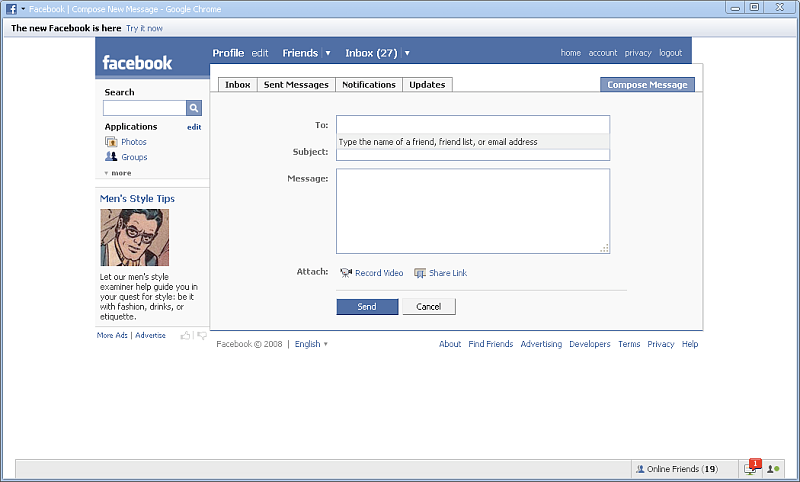The image size is (800, 482).
Task: Click the Try it now link
Action: click(144, 28)
